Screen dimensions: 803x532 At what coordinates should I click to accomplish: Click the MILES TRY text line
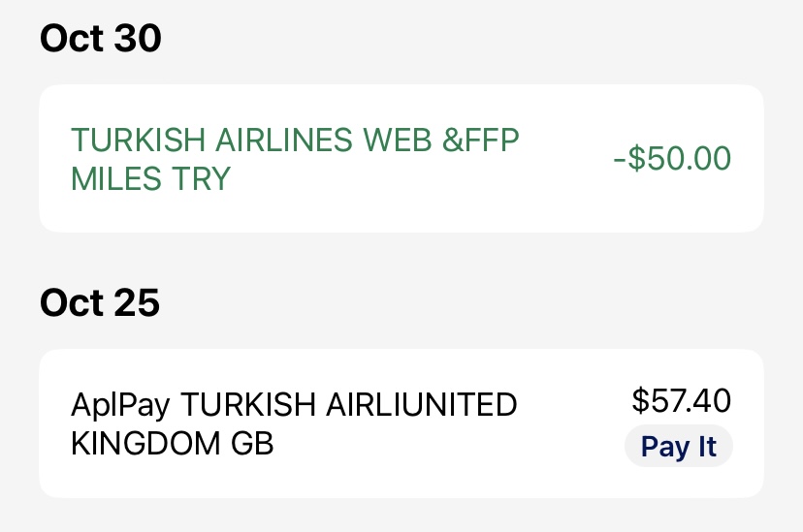(x=150, y=178)
